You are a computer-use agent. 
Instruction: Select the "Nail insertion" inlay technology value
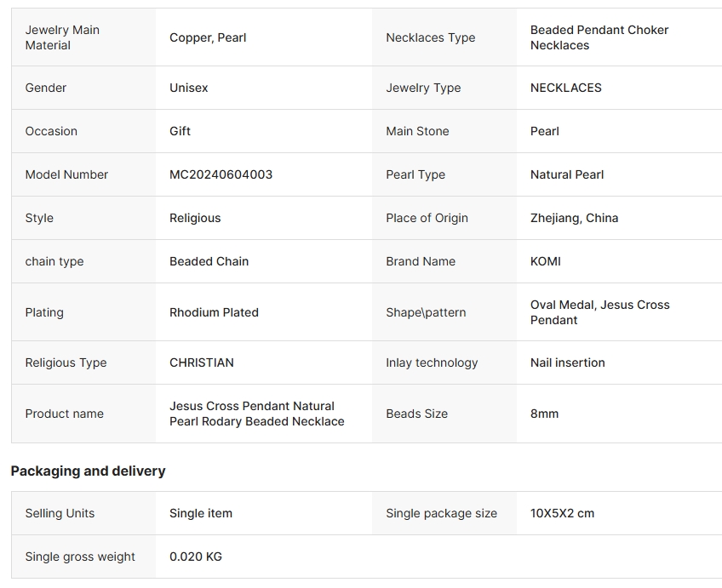pyautogui.click(x=567, y=363)
